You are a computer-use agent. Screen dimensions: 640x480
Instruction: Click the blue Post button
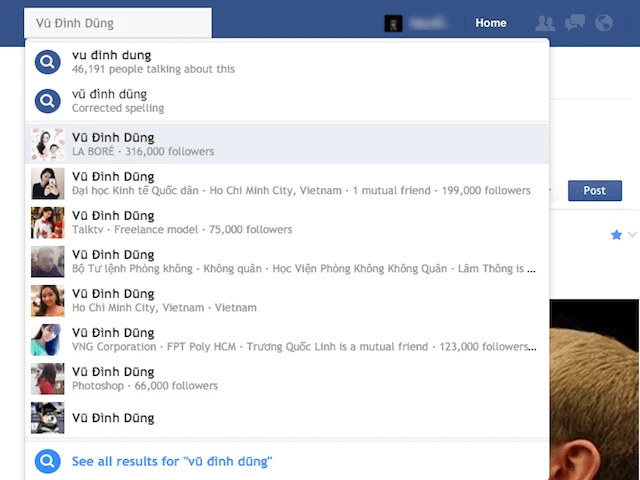point(595,191)
